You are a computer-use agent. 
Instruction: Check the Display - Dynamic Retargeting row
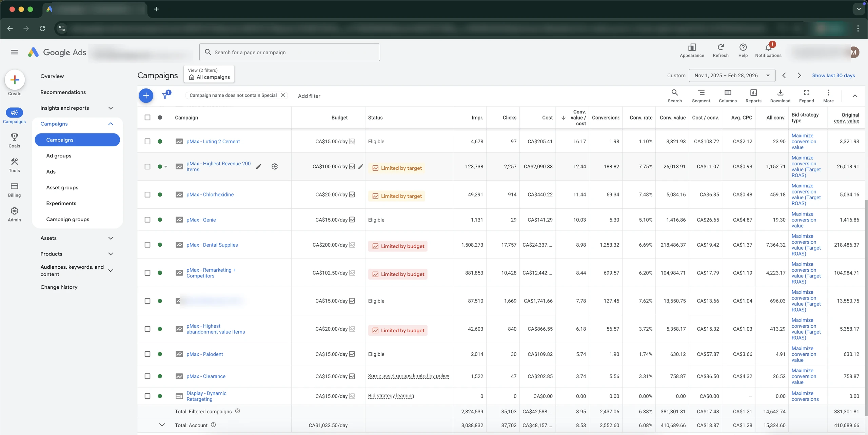click(147, 396)
